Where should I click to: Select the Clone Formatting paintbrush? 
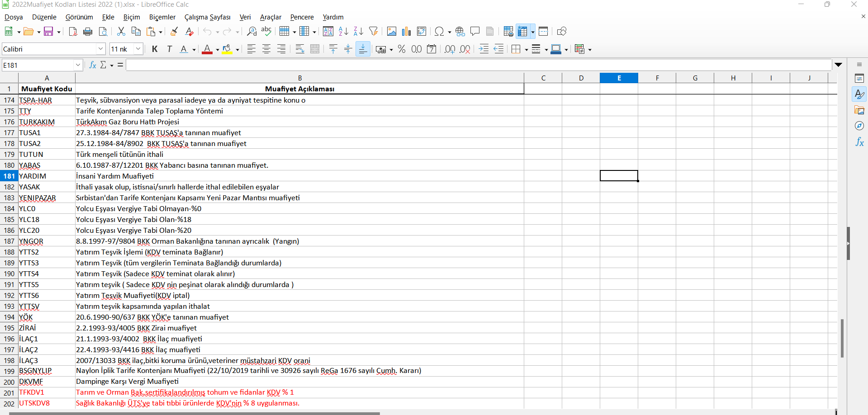point(174,31)
